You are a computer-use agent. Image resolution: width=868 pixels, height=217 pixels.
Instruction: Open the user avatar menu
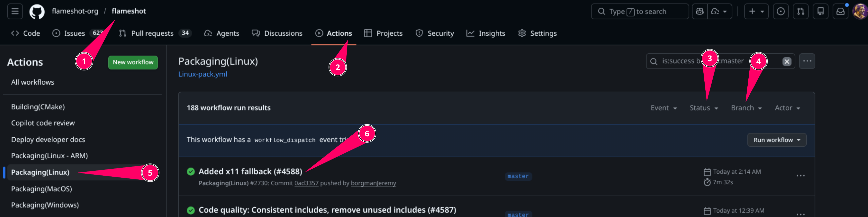pyautogui.click(x=860, y=11)
